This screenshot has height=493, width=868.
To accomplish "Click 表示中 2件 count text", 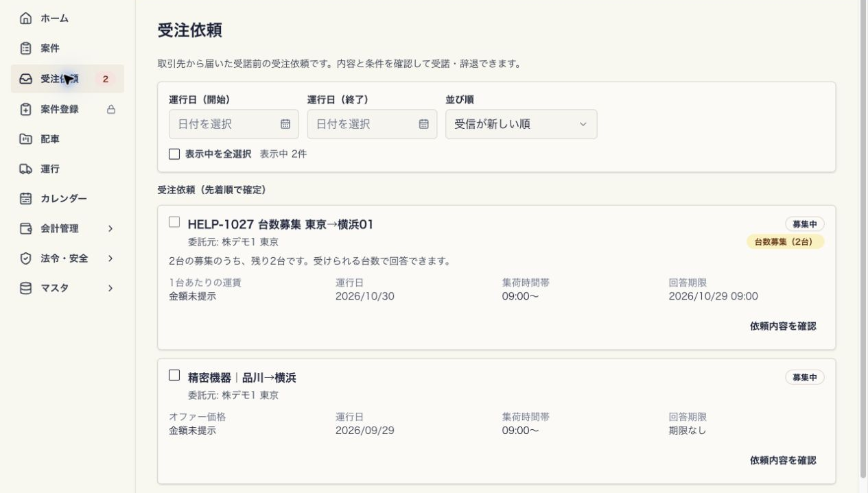I will [x=283, y=154].
